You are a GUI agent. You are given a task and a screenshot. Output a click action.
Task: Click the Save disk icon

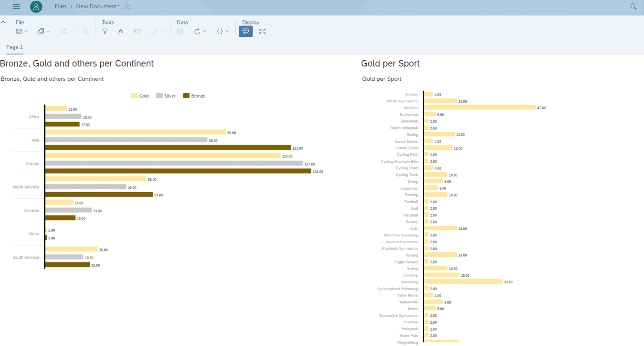point(19,31)
